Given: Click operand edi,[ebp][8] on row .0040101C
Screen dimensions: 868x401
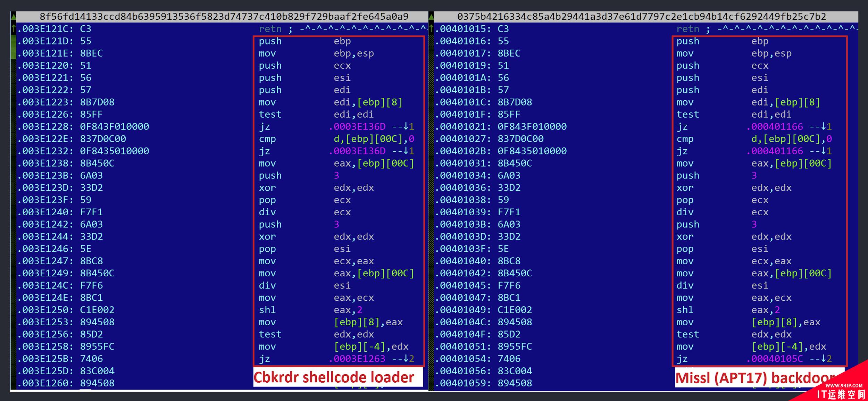Looking at the screenshot, I should coord(786,102).
